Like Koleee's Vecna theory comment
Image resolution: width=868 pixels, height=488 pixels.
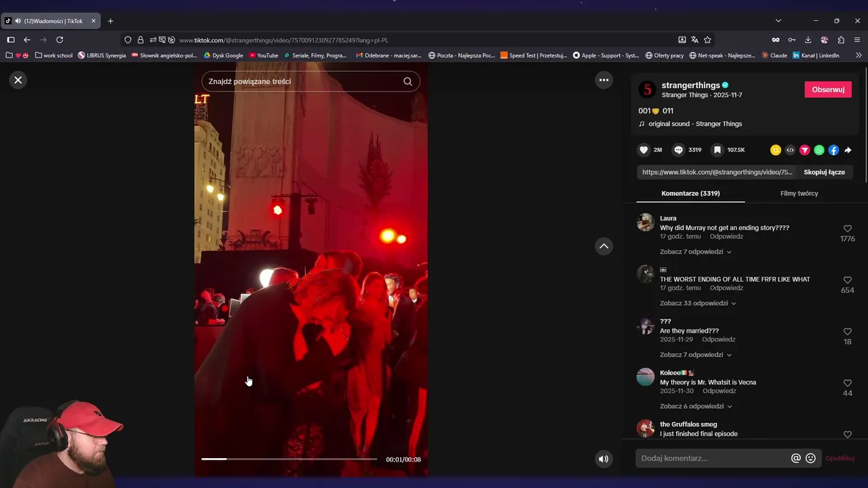(847, 383)
